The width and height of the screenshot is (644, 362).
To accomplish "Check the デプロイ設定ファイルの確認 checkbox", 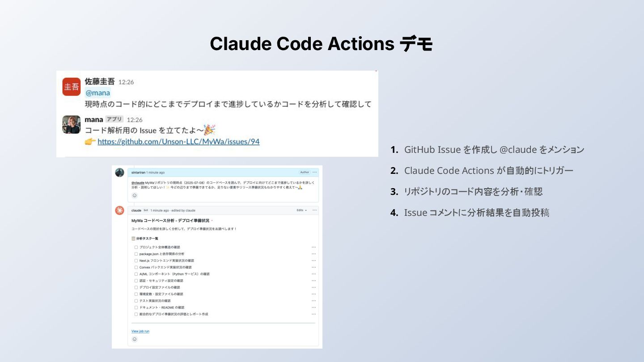I will (136, 287).
